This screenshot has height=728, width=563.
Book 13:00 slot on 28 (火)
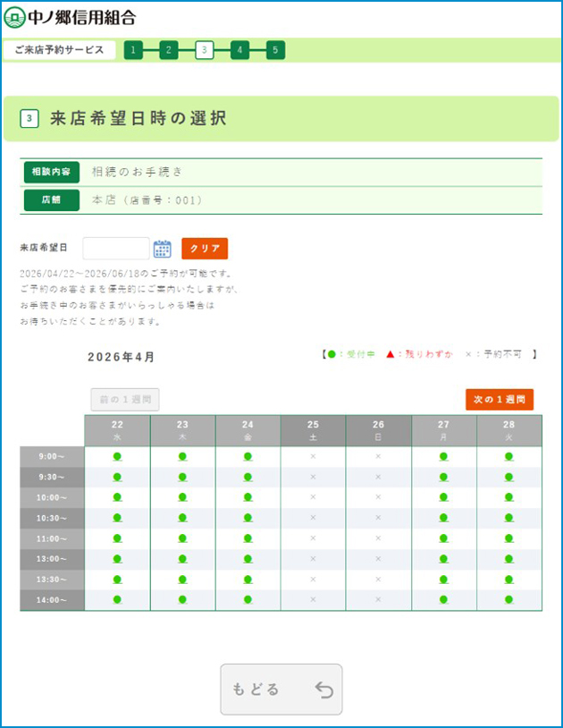[x=509, y=559]
